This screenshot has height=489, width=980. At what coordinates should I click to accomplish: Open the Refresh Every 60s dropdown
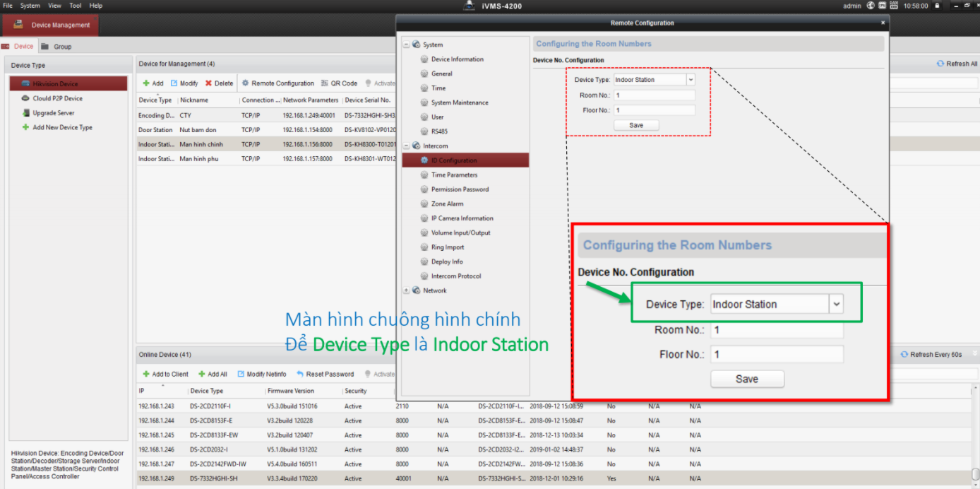[x=974, y=355]
